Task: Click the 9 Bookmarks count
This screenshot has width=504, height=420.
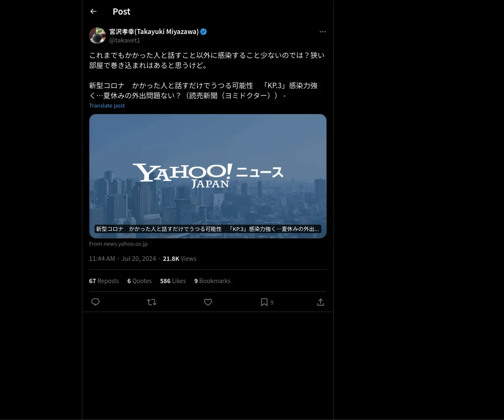Action: pos(212,281)
